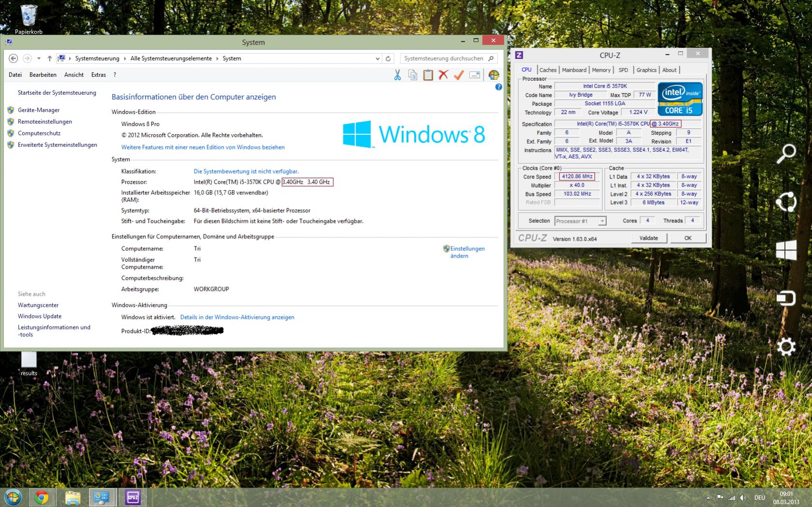812x507 pixels.
Task: Switch to the Memory tab in CPU-Z
Action: 601,70
